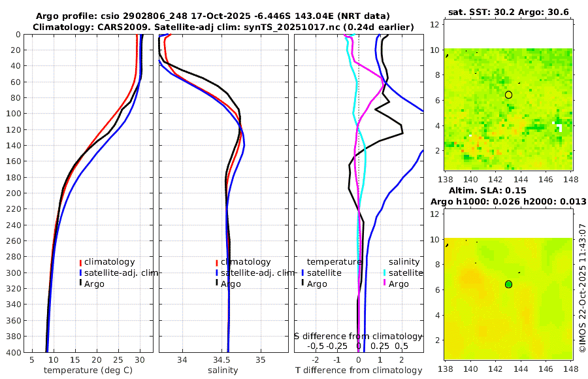This screenshot has height=379, width=588.
Task: Click cyan salinity satellite swatch in difference panel
Action: tap(384, 273)
